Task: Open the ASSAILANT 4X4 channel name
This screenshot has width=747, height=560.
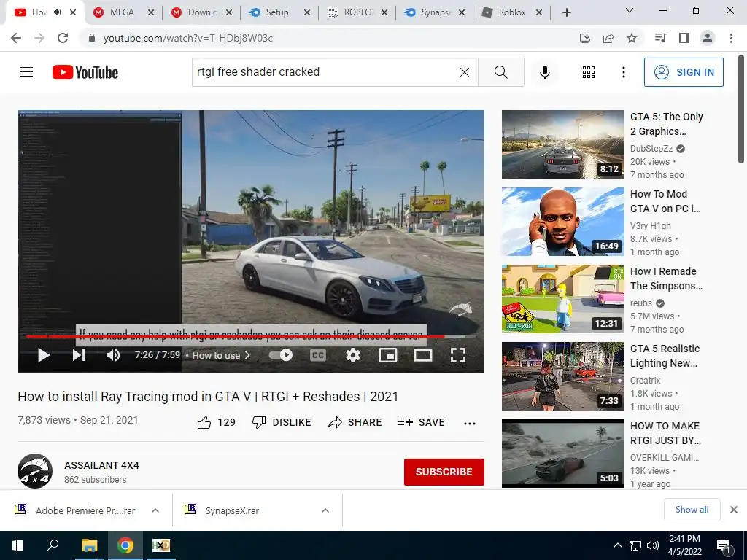Action: (x=101, y=465)
